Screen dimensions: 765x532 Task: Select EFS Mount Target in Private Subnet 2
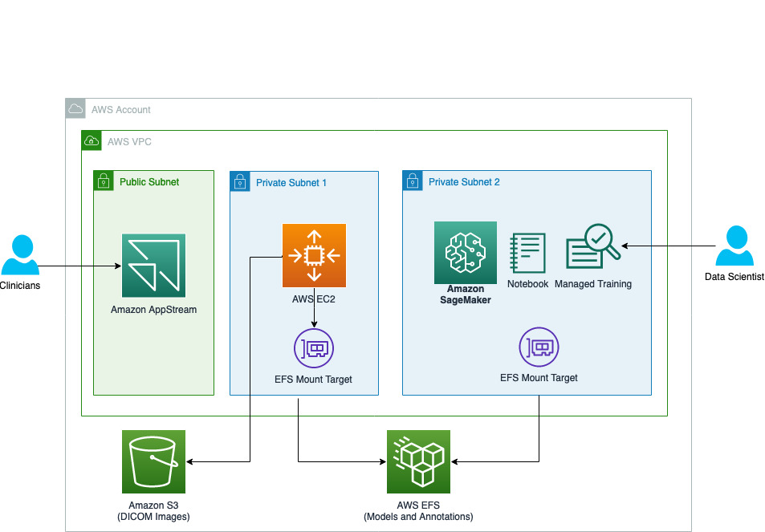pos(539,347)
